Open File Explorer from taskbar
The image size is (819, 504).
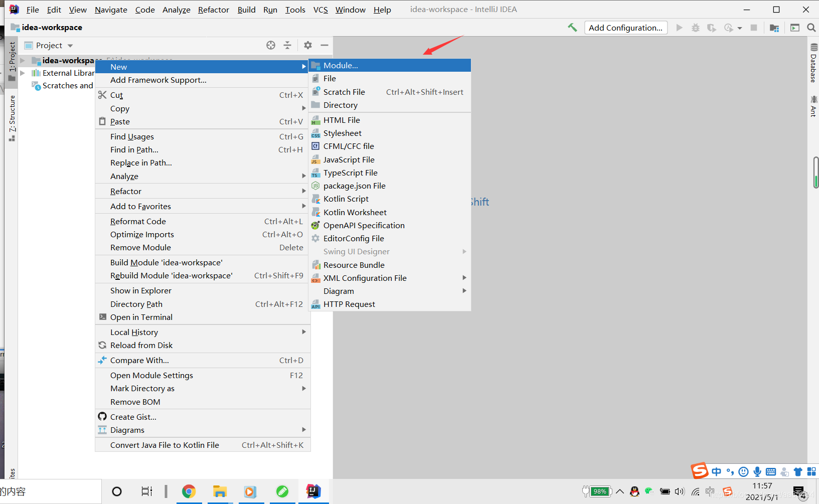click(220, 491)
